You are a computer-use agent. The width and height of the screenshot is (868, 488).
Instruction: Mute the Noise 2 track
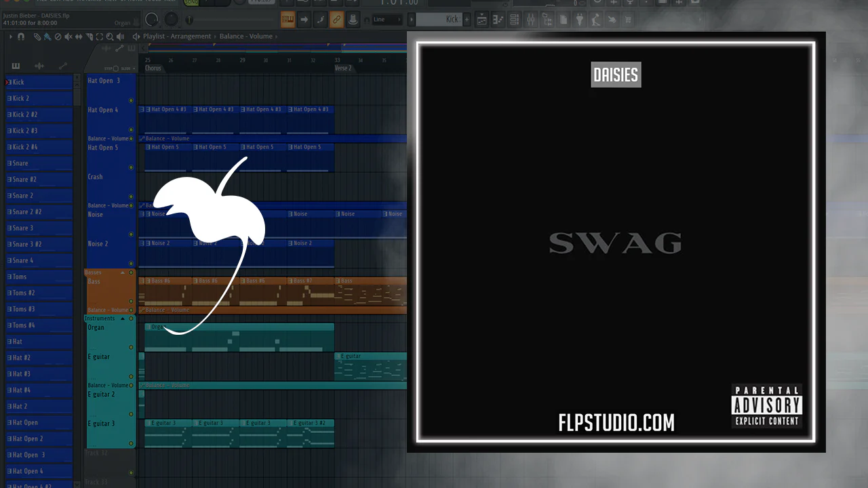(x=131, y=264)
